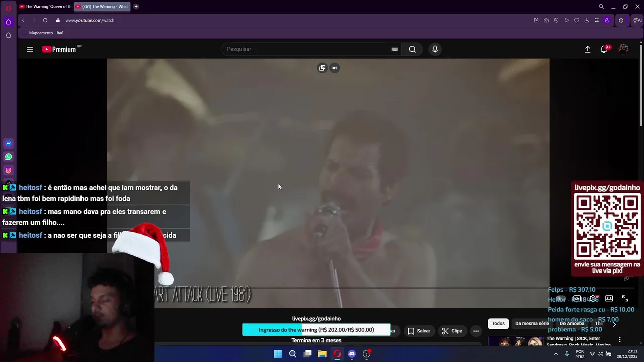
Task: Open the Easy Setup sliders icon
Action: click(597, 20)
